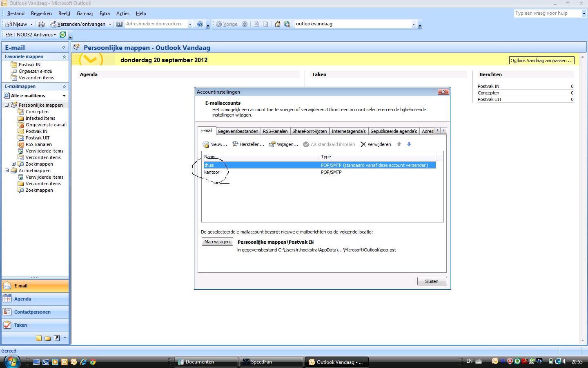Minimize navigation pane with double chevron
588x368 pixels.
64,47
